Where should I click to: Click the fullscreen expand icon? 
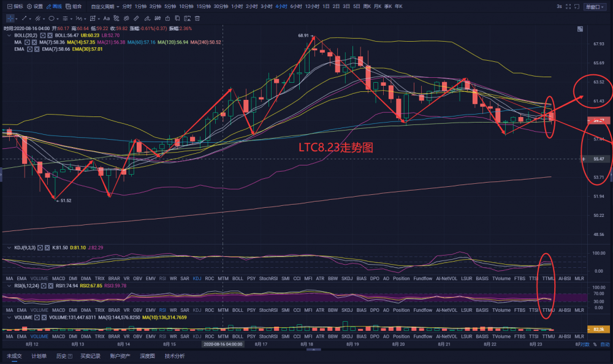coord(568,7)
